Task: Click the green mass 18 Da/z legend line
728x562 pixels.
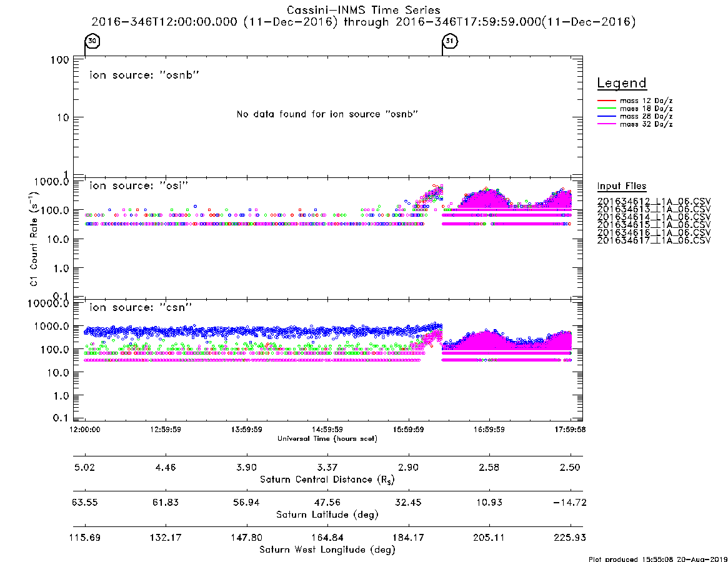Action: click(606, 108)
